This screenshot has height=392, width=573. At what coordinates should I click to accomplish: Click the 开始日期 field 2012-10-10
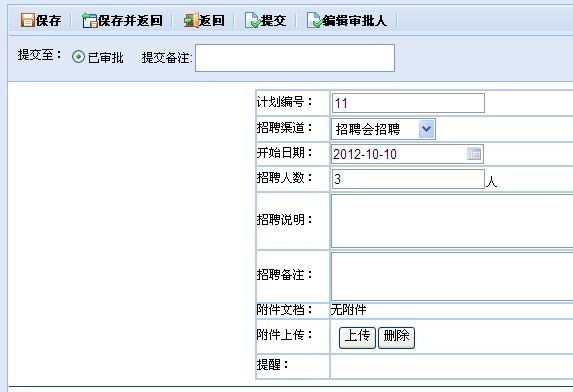[407, 154]
